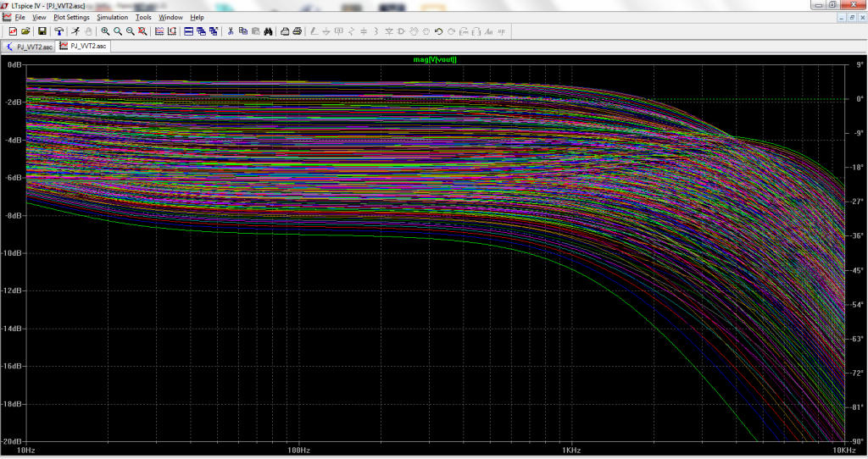Click the Place Diode icon
Viewport: 868px width, 459px height.
(x=389, y=31)
